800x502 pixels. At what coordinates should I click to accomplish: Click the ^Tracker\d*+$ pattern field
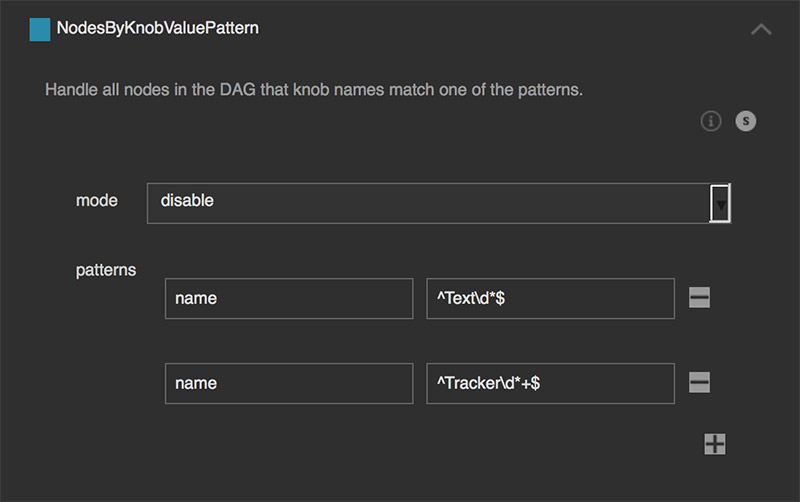(x=550, y=383)
